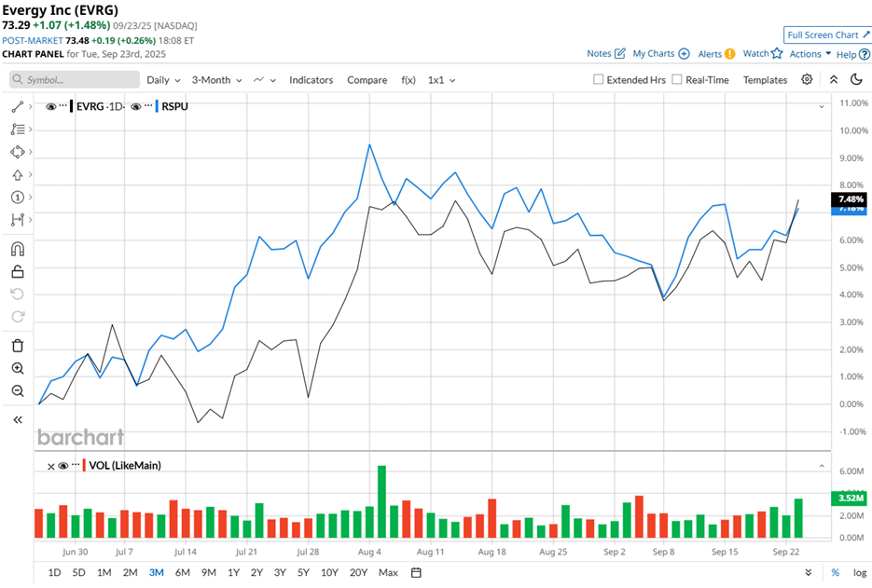This screenshot has height=588, width=872.
Task: Toggle percent scale mode
Action: pyautogui.click(x=836, y=572)
